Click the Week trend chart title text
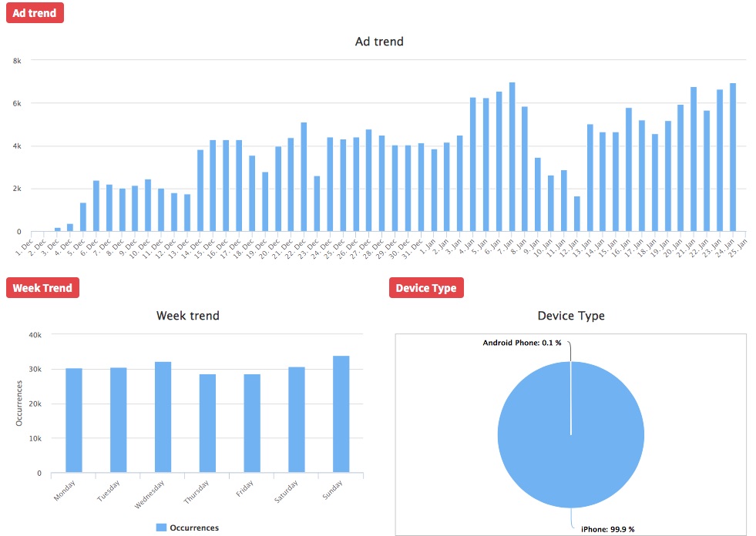This screenshot has height=536, width=756. coord(188,316)
